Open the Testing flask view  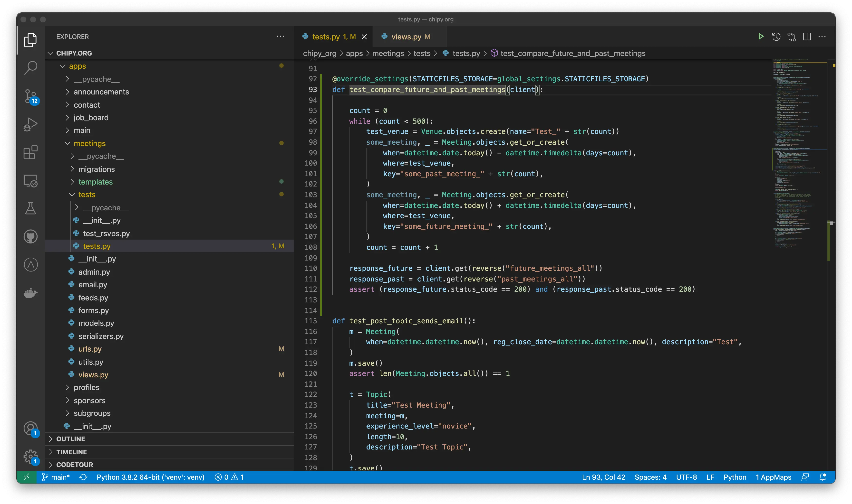click(x=31, y=208)
